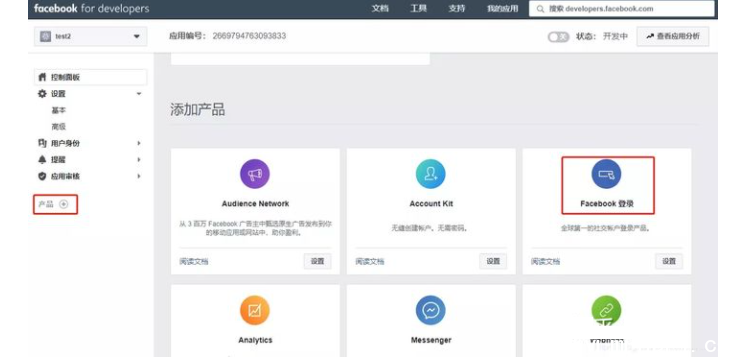
Task: Open the test2 app selector dropdown
Action: (x=91, y=36)
